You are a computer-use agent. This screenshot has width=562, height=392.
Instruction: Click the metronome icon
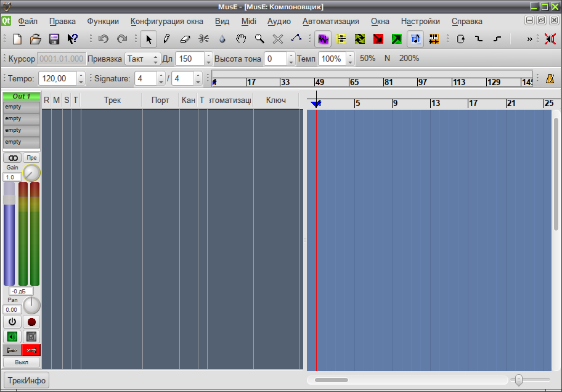(x=550, y=78)
